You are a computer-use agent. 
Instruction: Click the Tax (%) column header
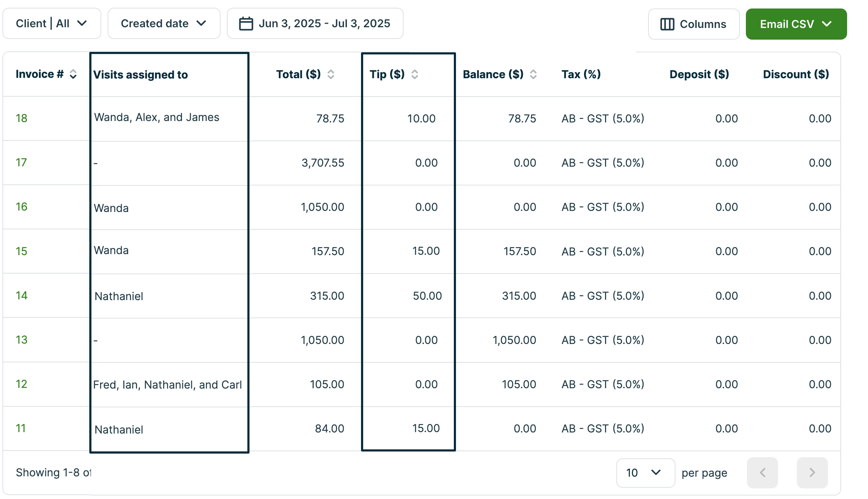[x=581, y=74]
